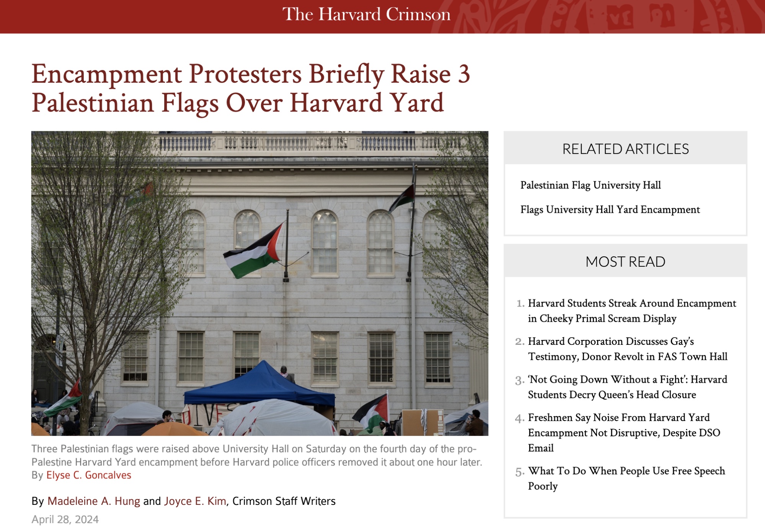Click The Harvard Crimson masthead logo
The image size is (765, 532).
tap(366, 15)
